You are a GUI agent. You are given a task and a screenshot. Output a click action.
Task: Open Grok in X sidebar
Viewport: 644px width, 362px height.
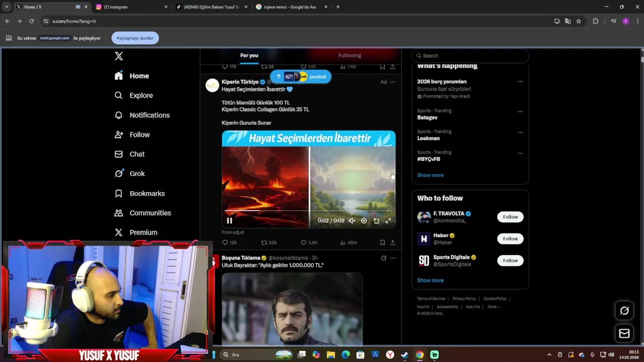129,173
